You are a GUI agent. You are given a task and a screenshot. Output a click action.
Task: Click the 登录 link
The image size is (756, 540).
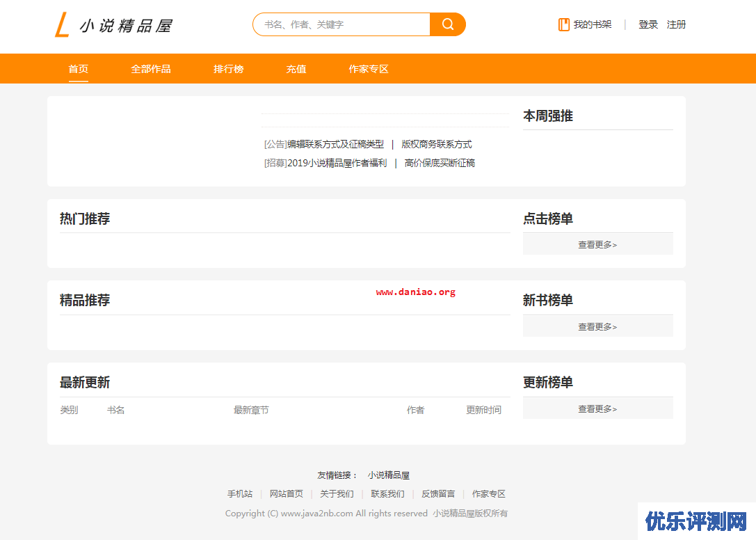click(648, 24)
